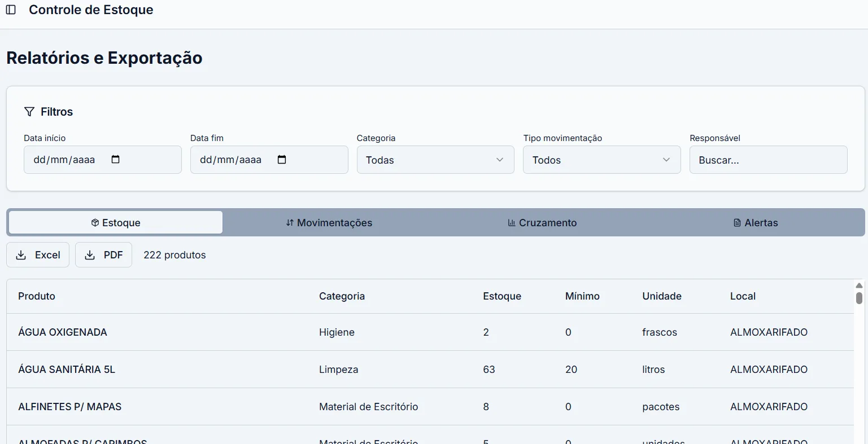
Task: Export the report to Excel
Action: coord(38,255)
